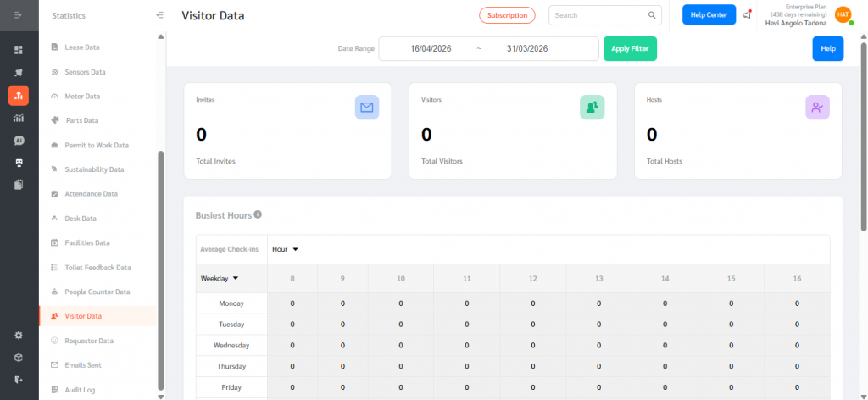
Task: Click the Busiest Hours info icon
Action: 258,215
